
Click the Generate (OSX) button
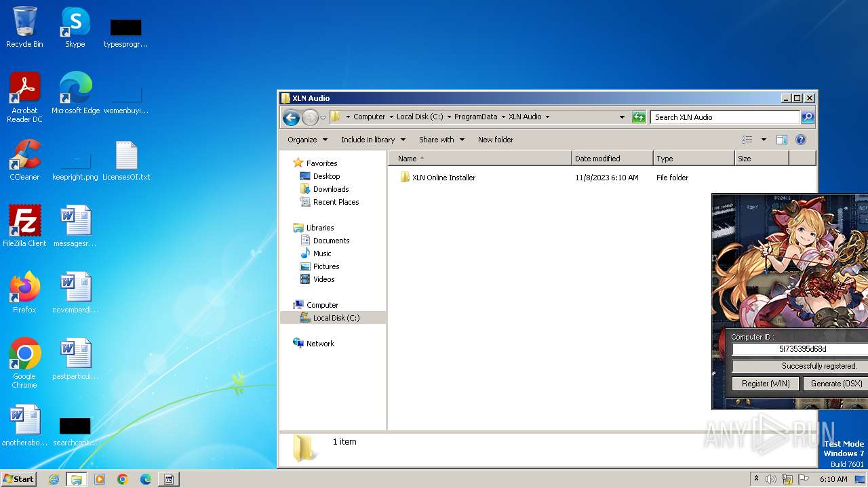coord(835,384)
